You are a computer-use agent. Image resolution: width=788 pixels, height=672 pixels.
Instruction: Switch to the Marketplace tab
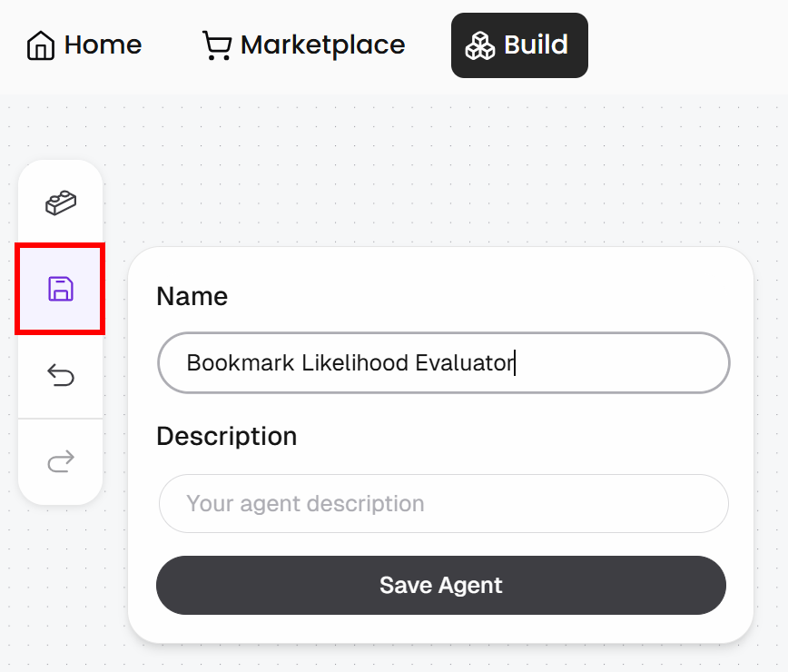303,44
